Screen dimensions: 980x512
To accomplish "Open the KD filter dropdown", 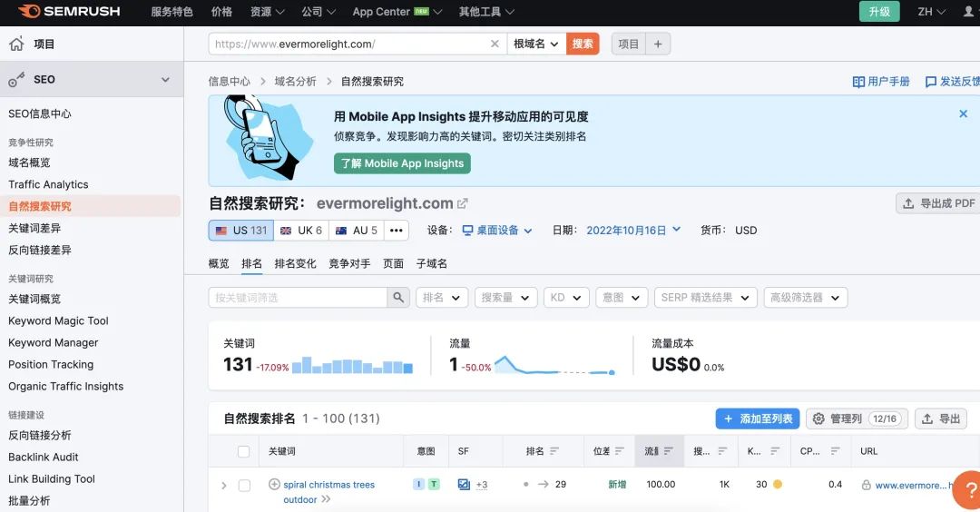I will [x=566, y=298].
